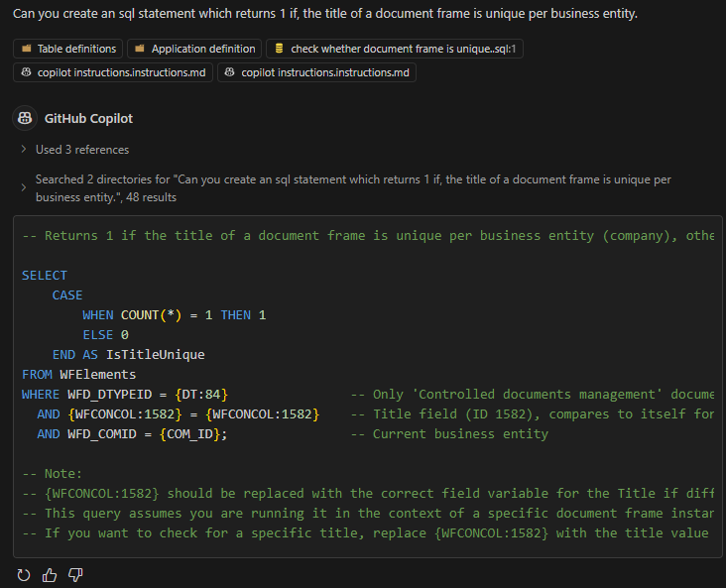Click the GitHub Copilot name label
Image resolution: width=726 pixels, height=588 pixels.
click(88, 119)
